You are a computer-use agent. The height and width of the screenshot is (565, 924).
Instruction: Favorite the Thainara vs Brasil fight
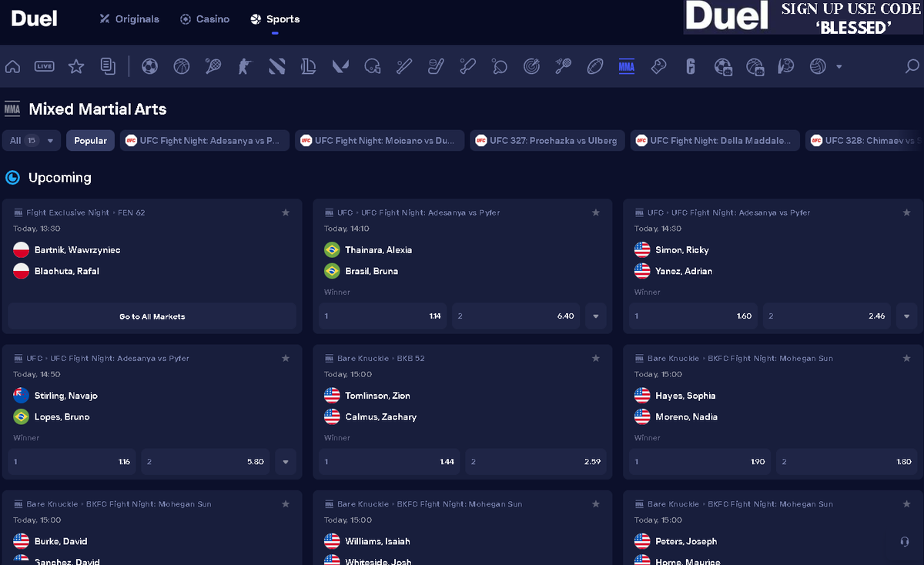(596, 212)
